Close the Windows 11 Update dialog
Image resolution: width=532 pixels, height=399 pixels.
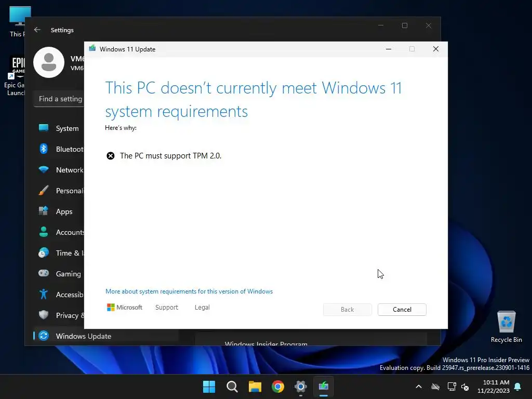click(x=436, y=49)
